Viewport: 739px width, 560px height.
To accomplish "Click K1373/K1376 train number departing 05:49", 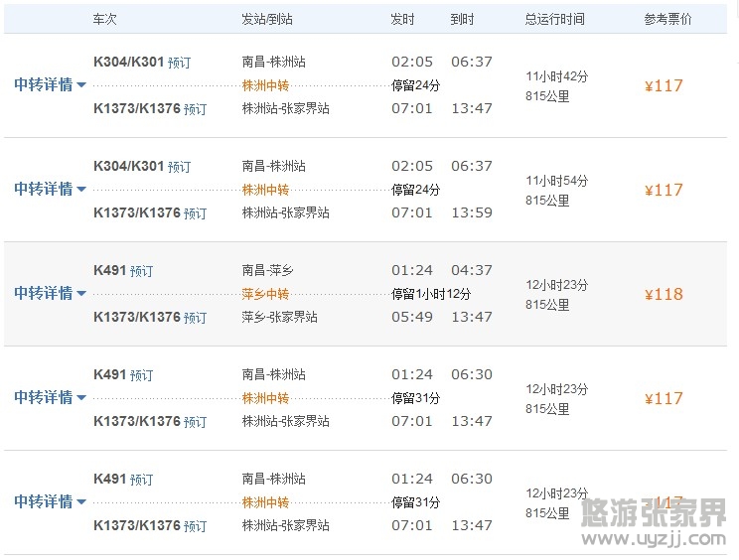I will [x=137, y=317].
